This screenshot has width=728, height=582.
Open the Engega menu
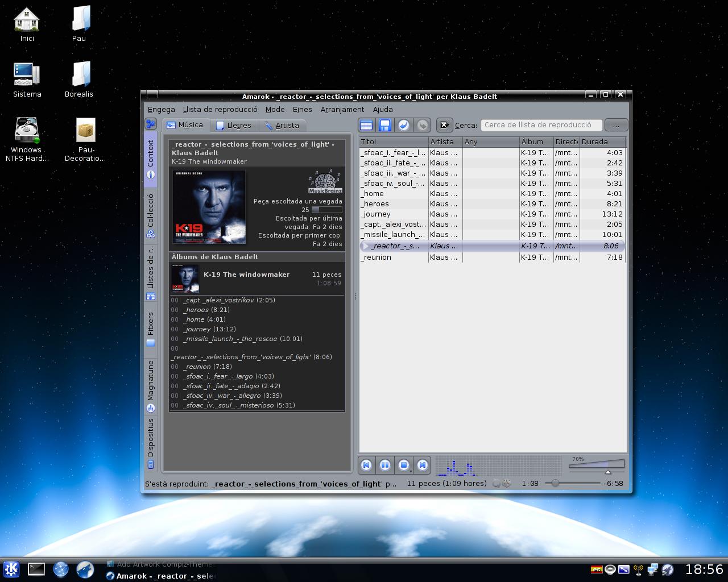162,109
